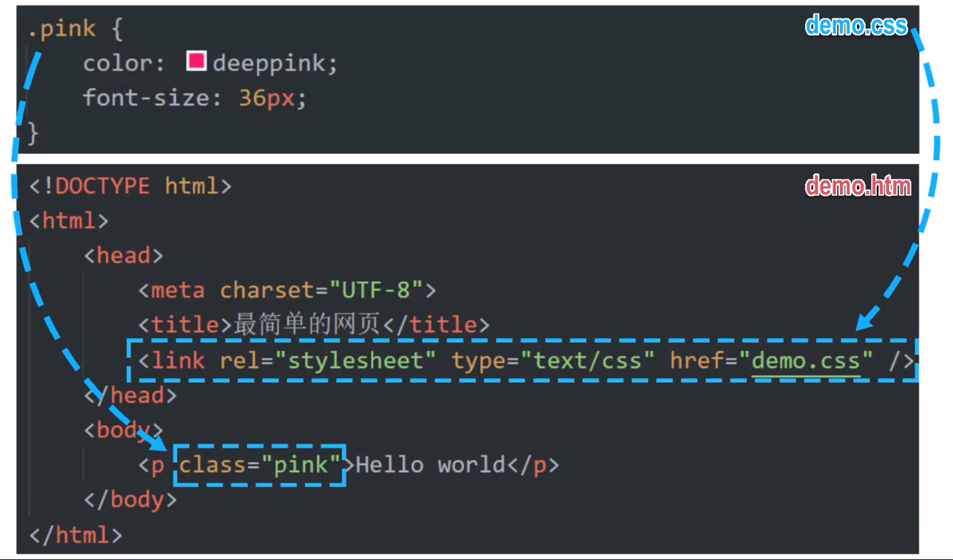
Task: Click the deeppink color swatch
Action: click(196, 61)
